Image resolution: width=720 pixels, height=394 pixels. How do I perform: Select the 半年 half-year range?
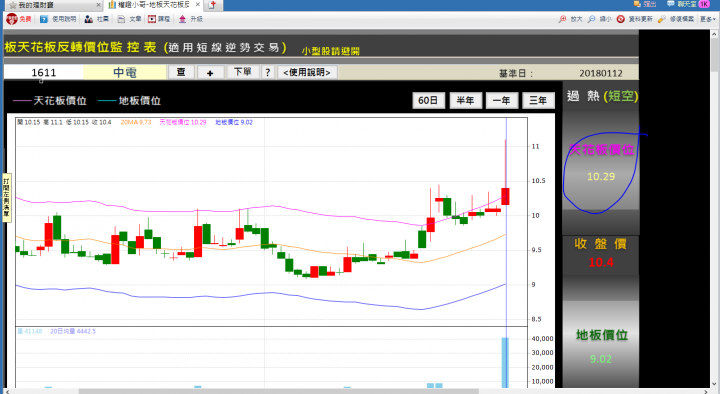click(465, 101)
